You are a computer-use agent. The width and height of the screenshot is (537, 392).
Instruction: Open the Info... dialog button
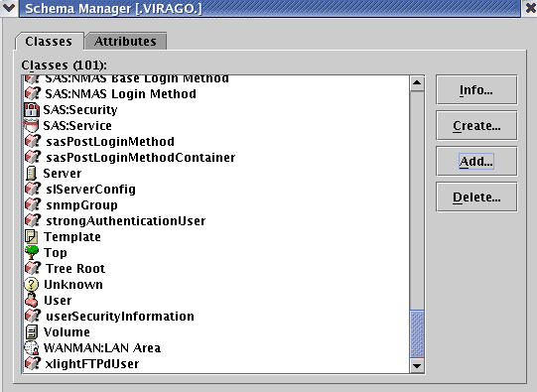(476, 90)
